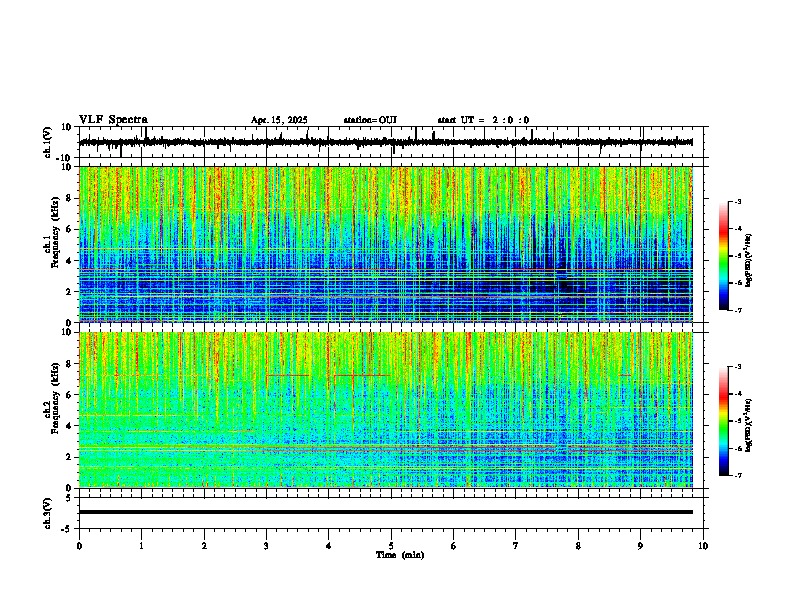
Task: Click the "4" tick on the time axis
Action: 329,546
